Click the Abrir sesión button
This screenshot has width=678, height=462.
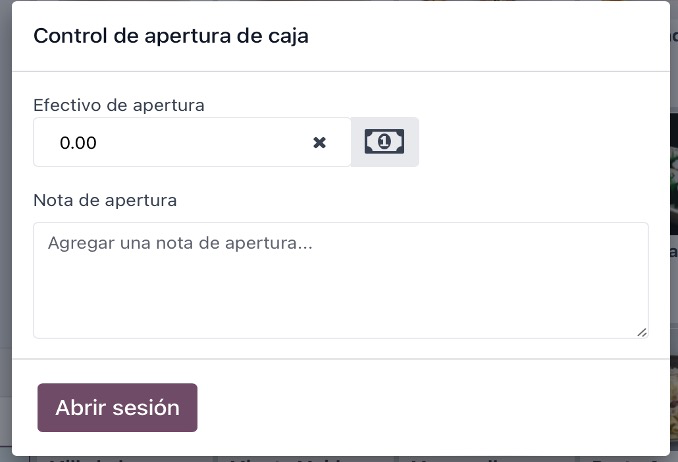tap(117, 407)
